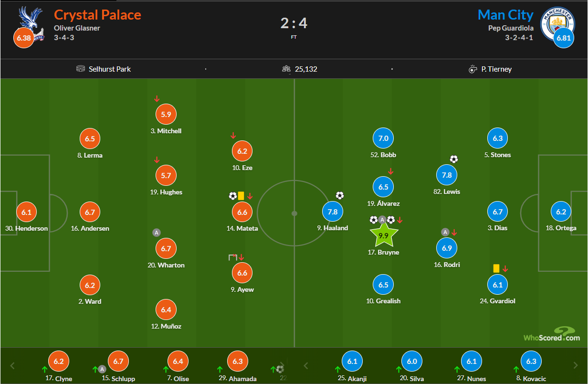The image size is (588, 384).
Task: Click the stadium icon beside Selhurst Park
Action: (81, 69)
